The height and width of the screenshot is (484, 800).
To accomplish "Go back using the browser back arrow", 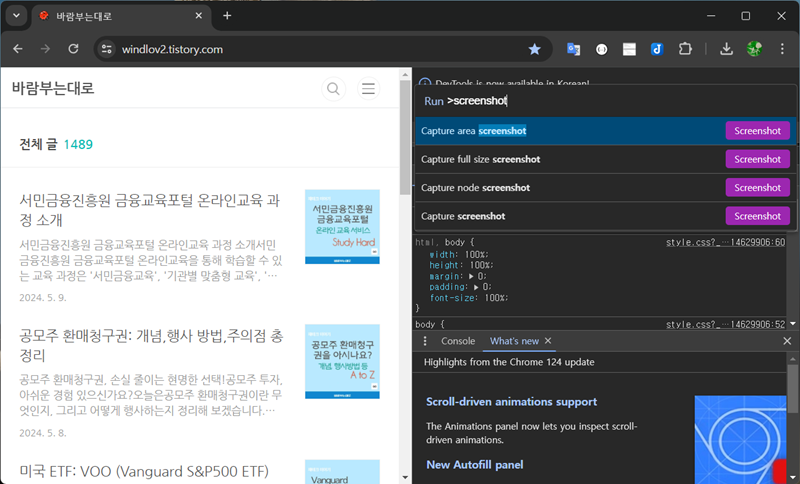I will click(18, 49).
